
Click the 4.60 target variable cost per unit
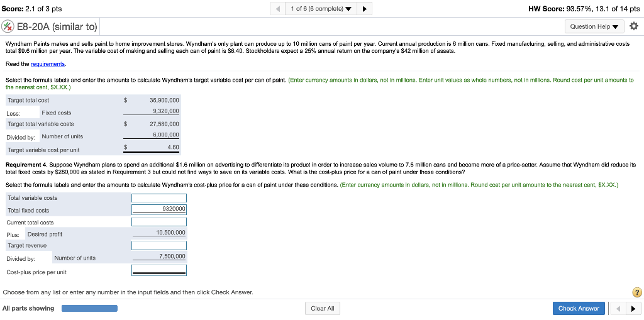click(174, 147)
